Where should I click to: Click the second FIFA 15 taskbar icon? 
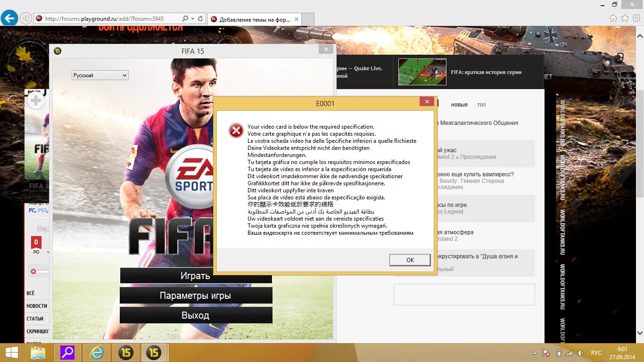pos(154,353)
